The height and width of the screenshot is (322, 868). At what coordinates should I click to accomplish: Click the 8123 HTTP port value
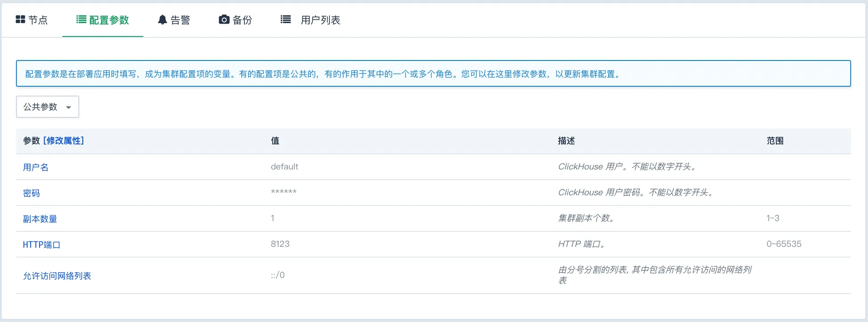click(280, 244)
